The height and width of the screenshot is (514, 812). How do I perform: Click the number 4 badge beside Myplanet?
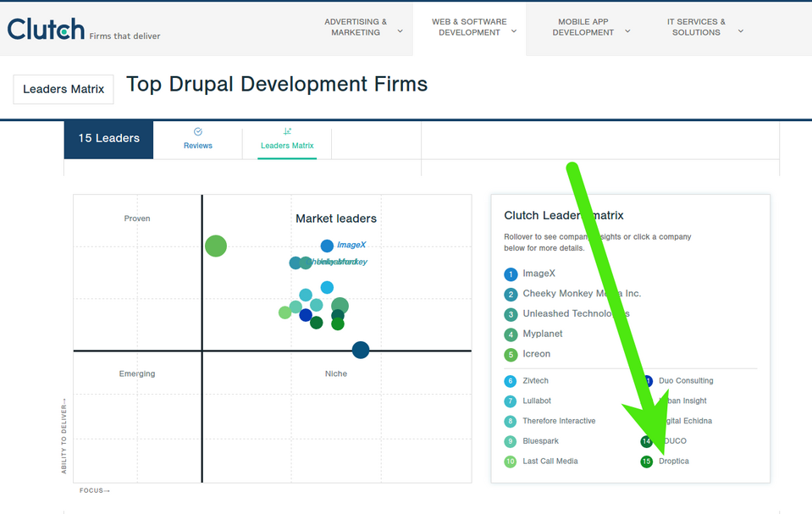[x=511, y=334]
